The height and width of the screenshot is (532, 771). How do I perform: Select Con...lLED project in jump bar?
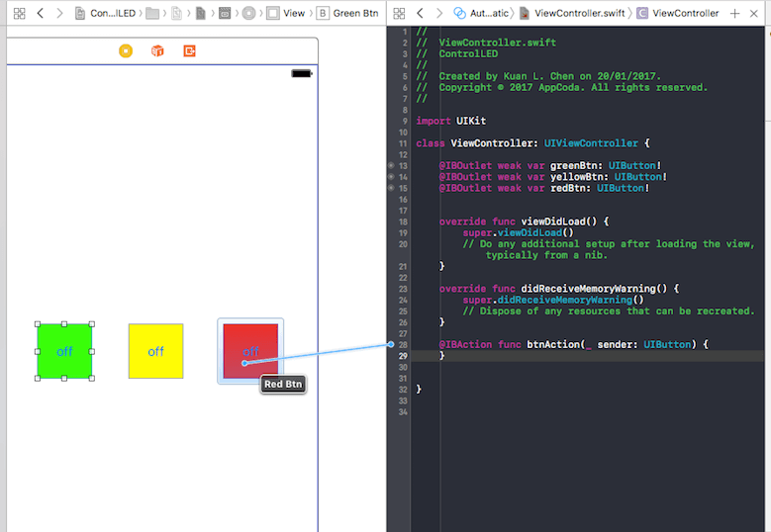click(x=105, y=13)
